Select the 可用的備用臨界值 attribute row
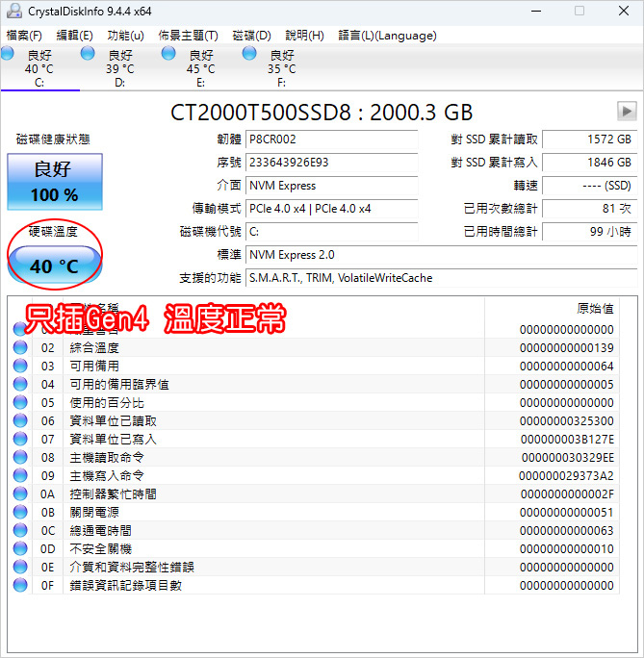The width and height of the screenshot is (644, 658). pos(314,385)
